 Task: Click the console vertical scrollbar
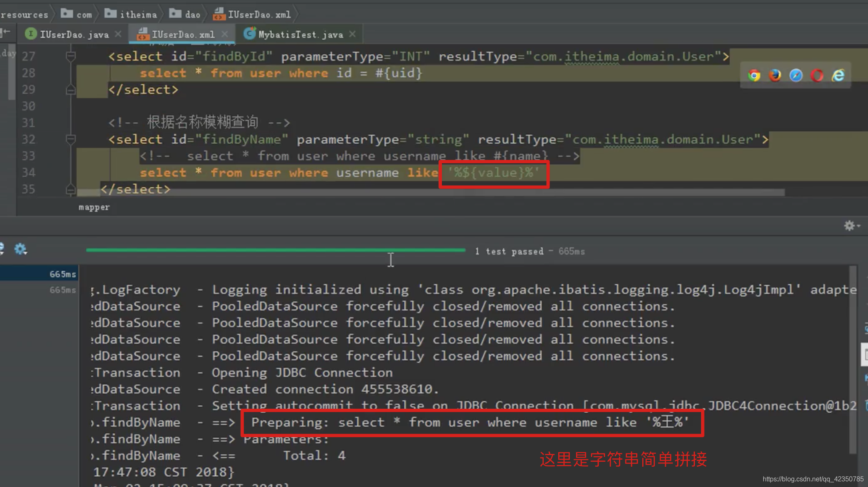(x=853, y=359)
